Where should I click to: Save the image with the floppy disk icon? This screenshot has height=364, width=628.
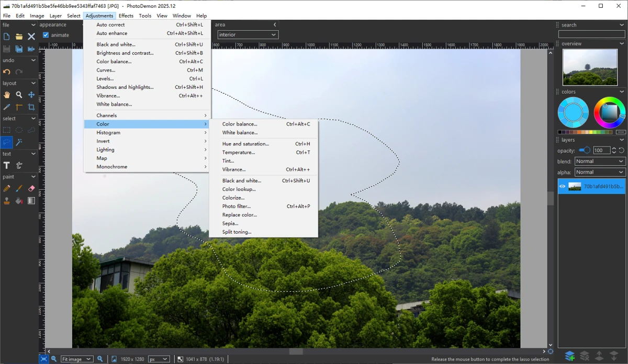pos(6,49)
